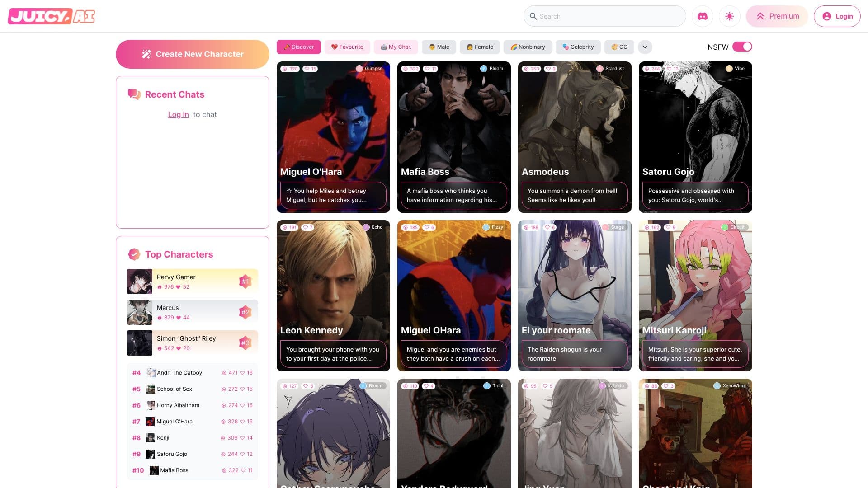The width and height of the screenshot is (868, 488).
Task: Expand more category filters chevron
Action: coord(645,47)
